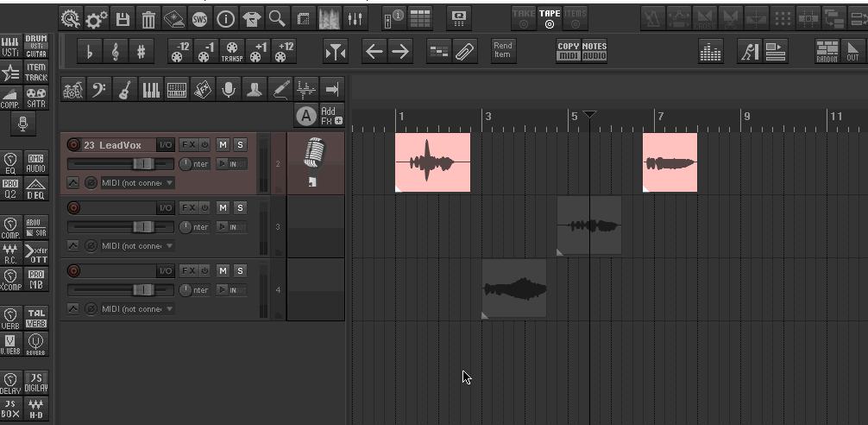Open MIDI input dropdown on track 4
Image resolution: width=868 pixels, height=425 pixels.
(x=138, y=309)
